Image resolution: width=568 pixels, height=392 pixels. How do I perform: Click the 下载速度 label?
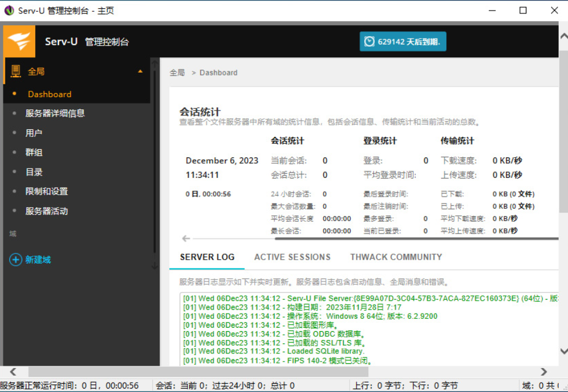click(458, 160)
